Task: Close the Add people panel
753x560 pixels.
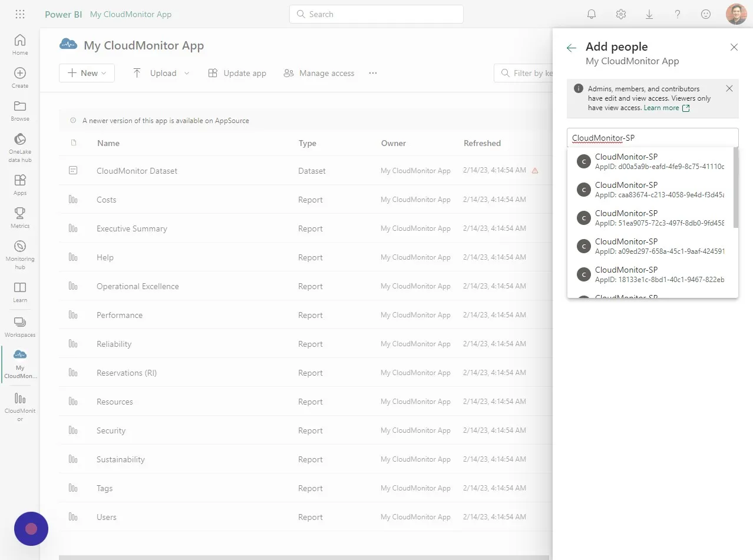Action: click(x=734, y=47)
